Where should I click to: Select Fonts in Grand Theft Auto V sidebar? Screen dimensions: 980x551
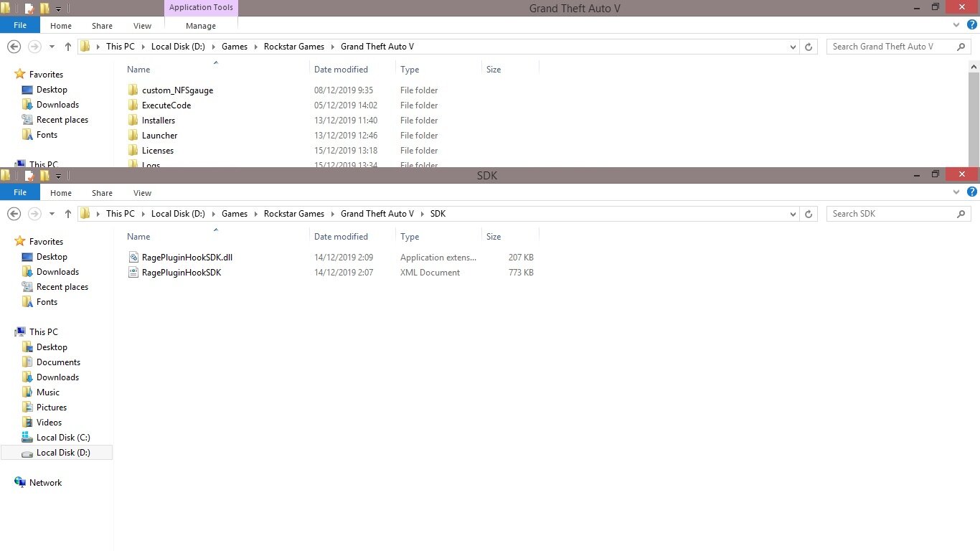point(47,135)
